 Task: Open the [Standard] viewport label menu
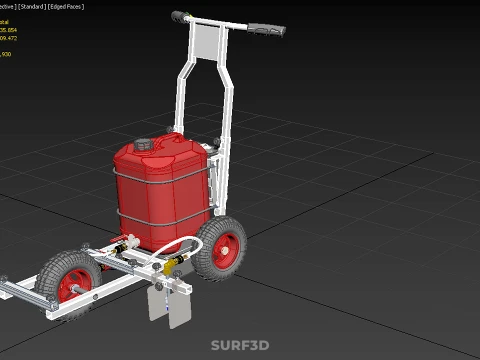32,7
